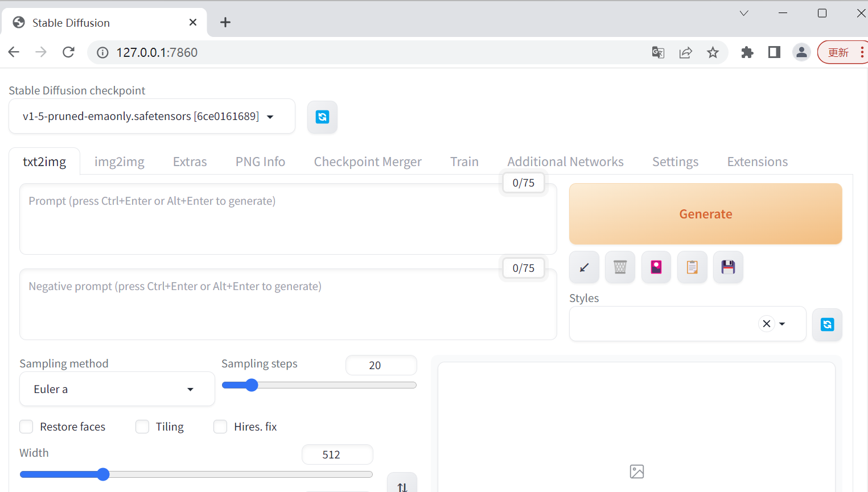Save style using the floppy disk icon

(x=728, y=267)
